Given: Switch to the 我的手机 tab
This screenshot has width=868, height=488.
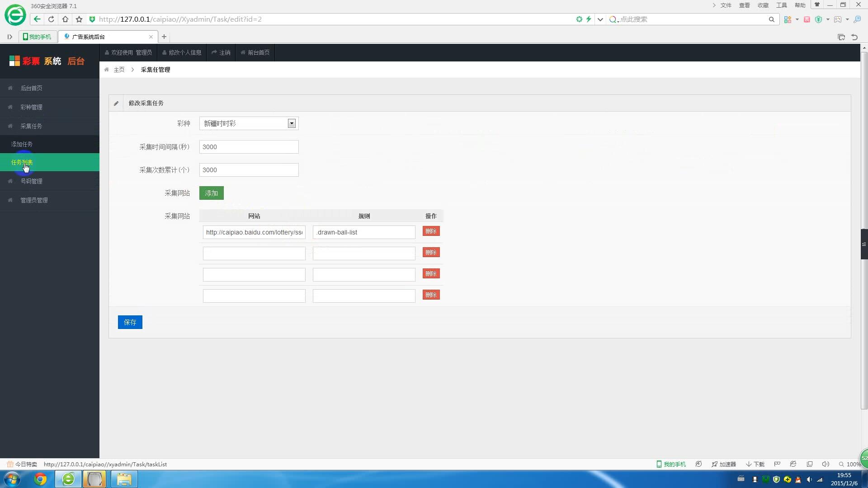Looking at the screenshot, I should point(38,37).
